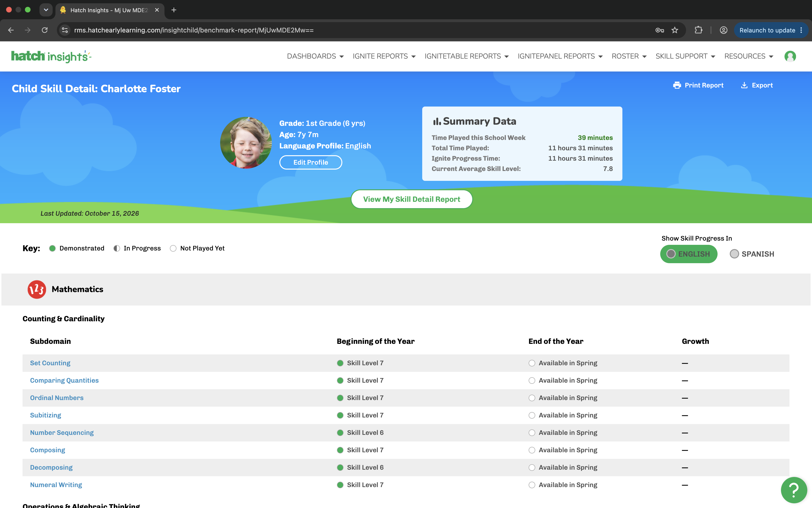Expand the IGNITEPANEL REPORTS menu
This screenshot has height=508, width=812.
point(560,56)
